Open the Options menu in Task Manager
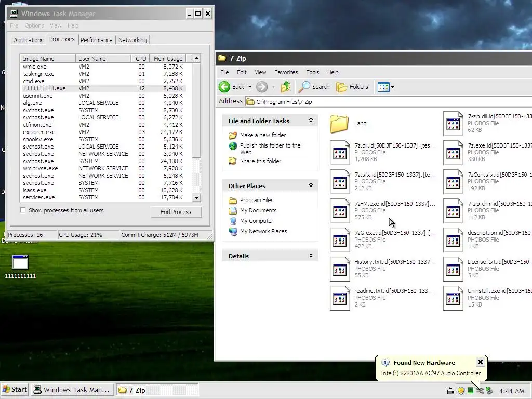Screen dimensions: 532x399 [34, 25]
